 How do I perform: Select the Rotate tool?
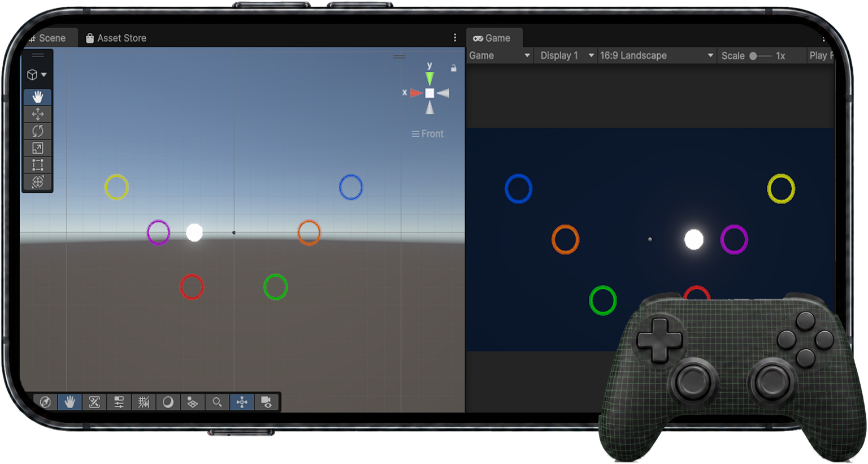pos(38,131)
